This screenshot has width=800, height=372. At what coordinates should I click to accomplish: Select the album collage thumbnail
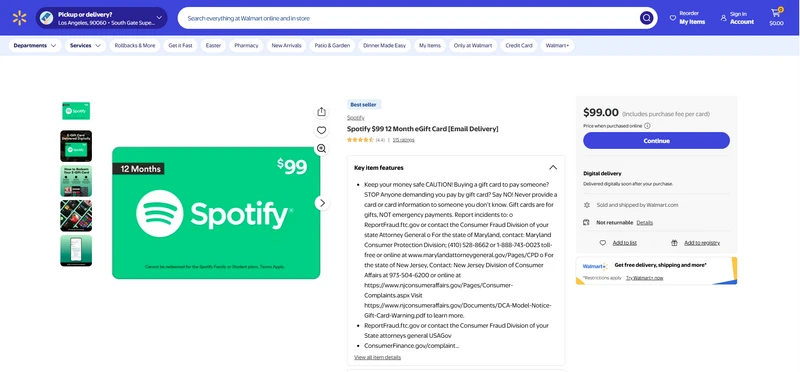[x=76, y=216]
